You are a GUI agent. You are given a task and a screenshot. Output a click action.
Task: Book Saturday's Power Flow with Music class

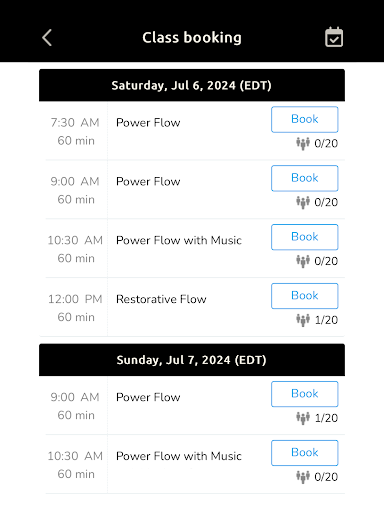tap(305, 237)
